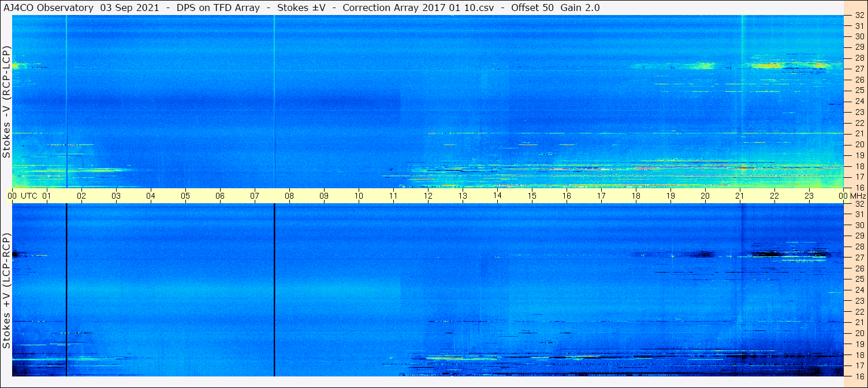Click frequency tick 30 in Stokes -V panel

859,36
